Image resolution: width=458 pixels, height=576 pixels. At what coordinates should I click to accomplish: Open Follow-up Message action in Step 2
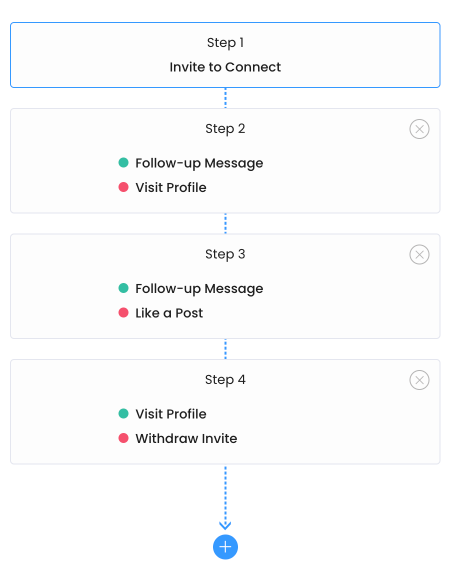click(x=199, y=163)
